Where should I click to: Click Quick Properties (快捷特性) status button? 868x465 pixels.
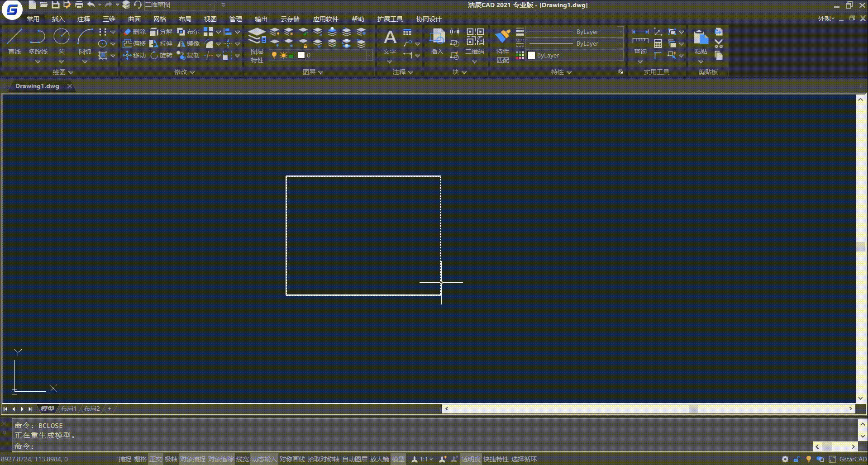(496, 459)
